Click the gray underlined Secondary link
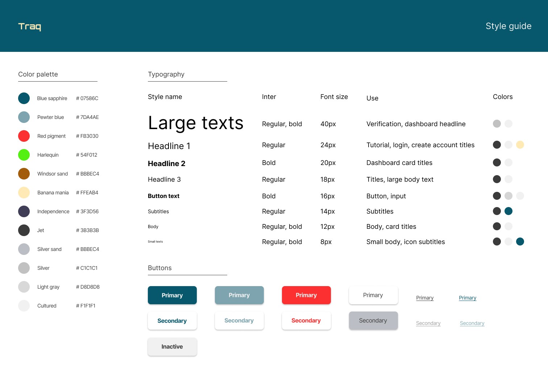The image size is (548, 392). tap(428, 323)
